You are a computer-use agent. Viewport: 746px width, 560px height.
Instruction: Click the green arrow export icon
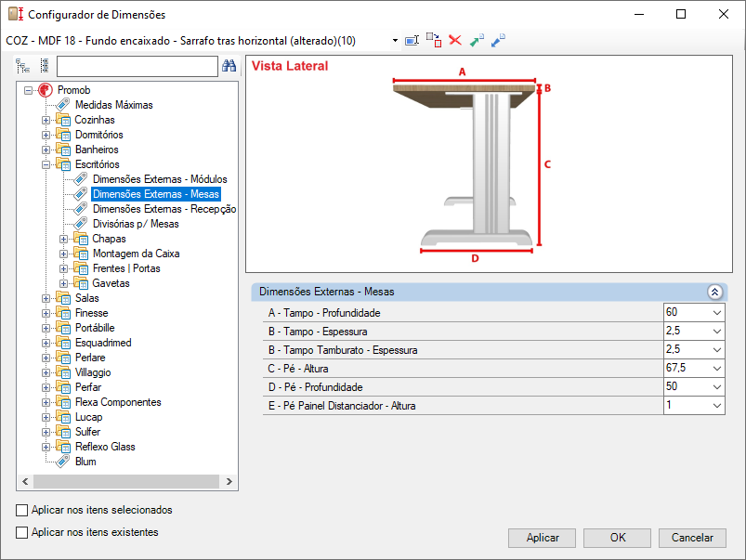click(477, 41)
